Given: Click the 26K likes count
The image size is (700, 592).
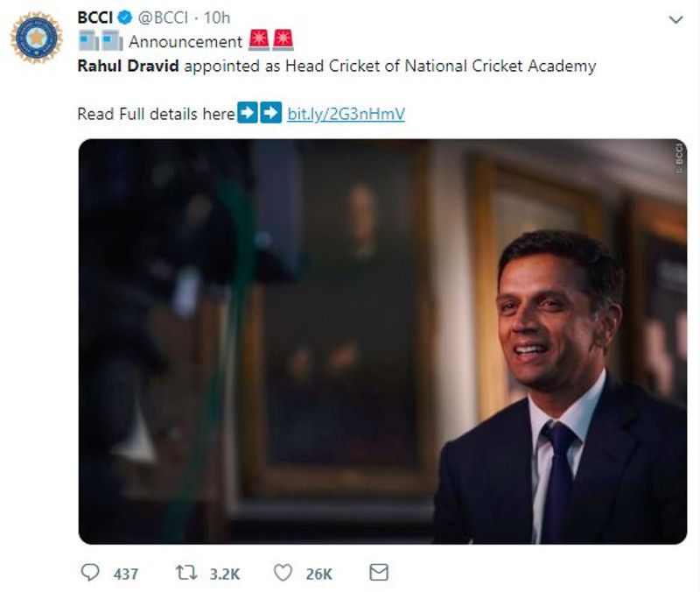Looking at the screenshot, I should pyautogui.click(x=318, y=574).
